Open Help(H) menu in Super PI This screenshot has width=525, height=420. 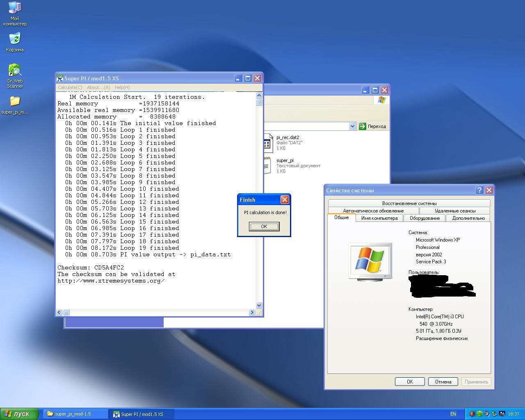122,87
